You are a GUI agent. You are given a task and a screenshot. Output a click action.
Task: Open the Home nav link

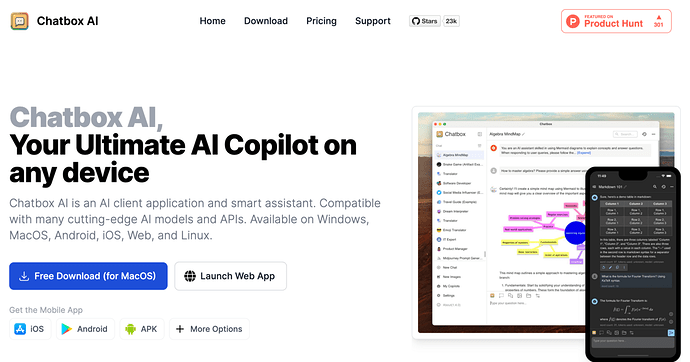pyautogui.click(x=212, y=21)
